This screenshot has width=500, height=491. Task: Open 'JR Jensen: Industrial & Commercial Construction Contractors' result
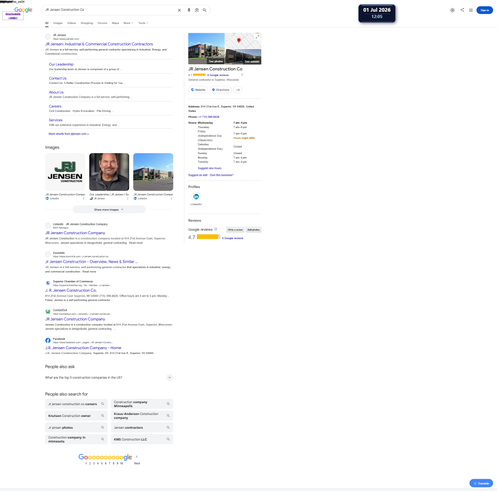99,44
